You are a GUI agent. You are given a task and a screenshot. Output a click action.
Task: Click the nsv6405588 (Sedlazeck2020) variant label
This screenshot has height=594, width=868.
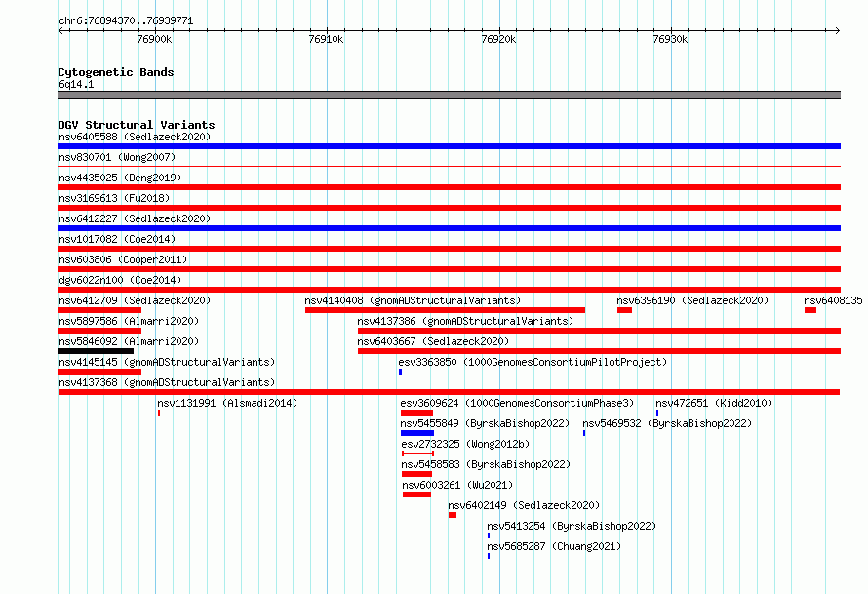(x=135, y=137)
